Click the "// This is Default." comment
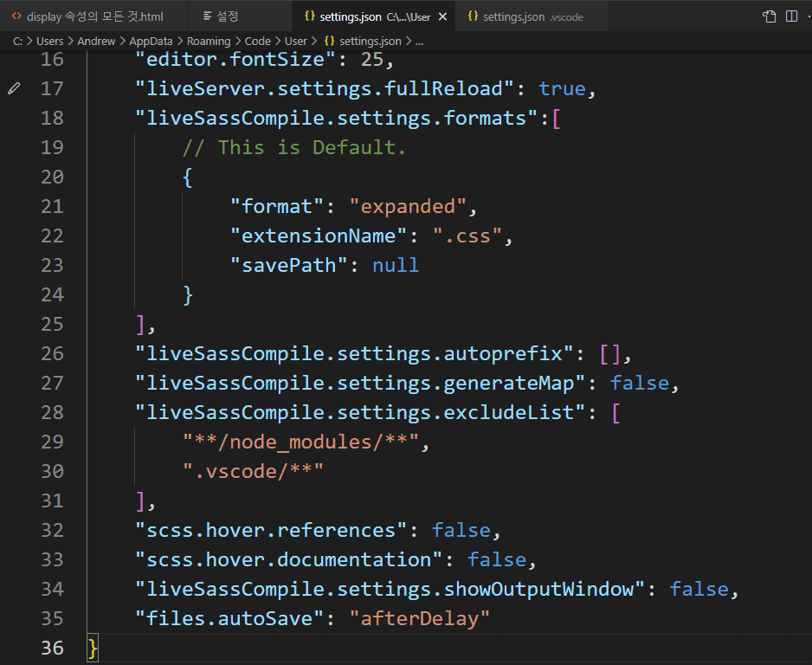This screenshot has height=665, width=812. [293, 147]
